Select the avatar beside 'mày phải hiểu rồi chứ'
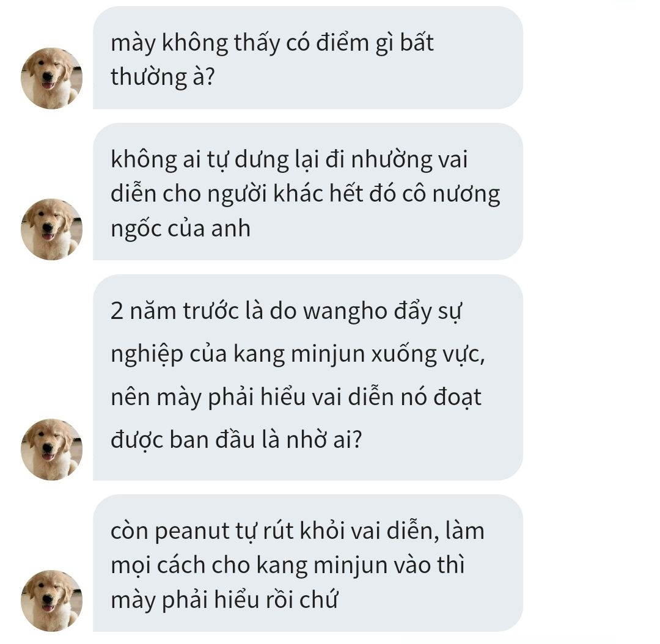The height and width of the screenshot is (644, 660). point(51,601)
